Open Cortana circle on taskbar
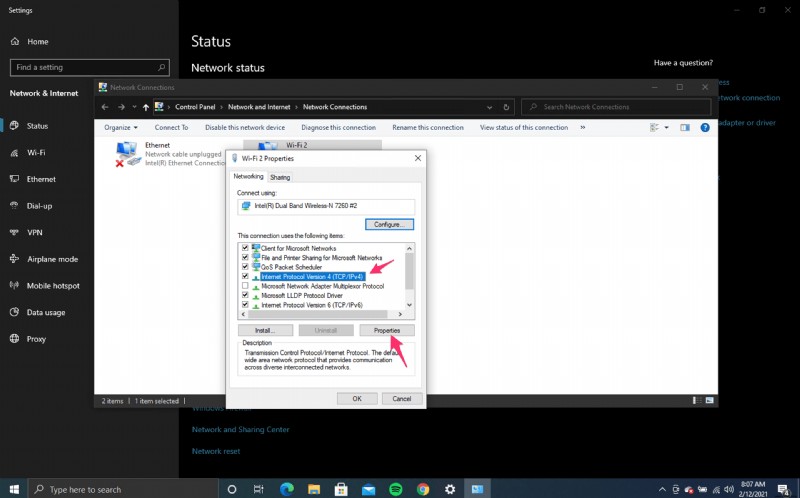 (232, 489)
